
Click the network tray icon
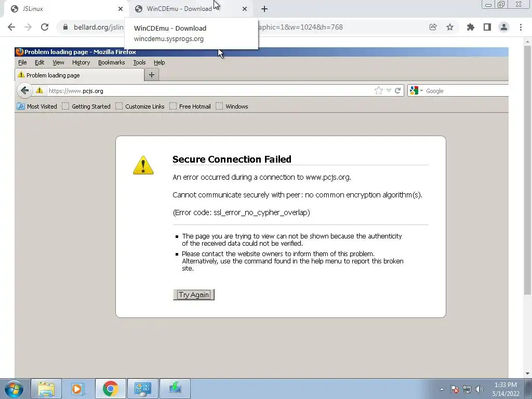point(467,389)
